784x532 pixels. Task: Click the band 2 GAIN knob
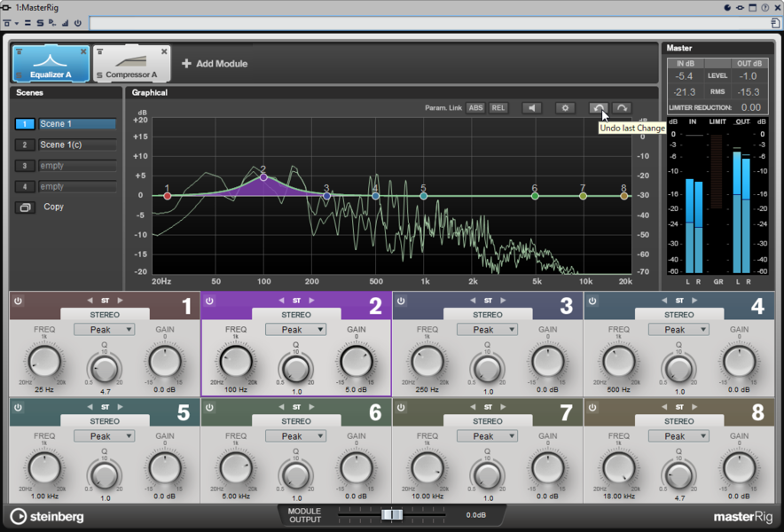click(x=356, y=361)
